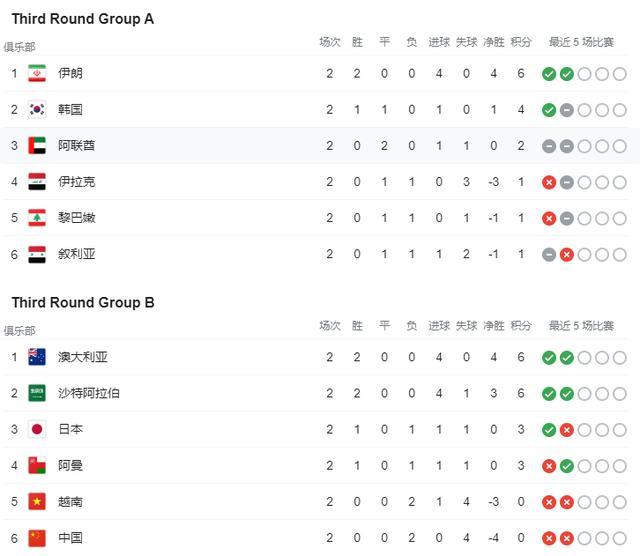Click the Saudi Arabia flag icon
This screenshot has height=556, width=640.
[37, 393]
